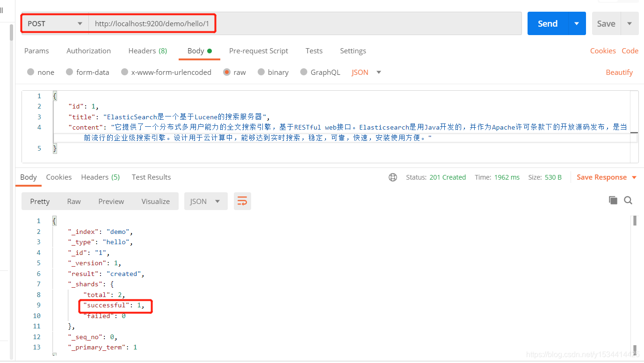The height and width of the screenshot is (363, 644).
Task: Click the request URL input field
Action: 305,23
